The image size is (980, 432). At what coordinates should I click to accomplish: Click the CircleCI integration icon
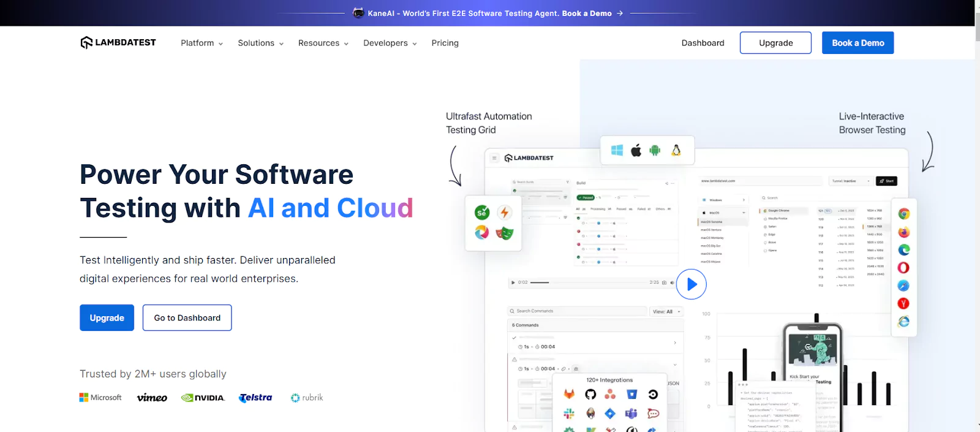[x=653, y=394]
